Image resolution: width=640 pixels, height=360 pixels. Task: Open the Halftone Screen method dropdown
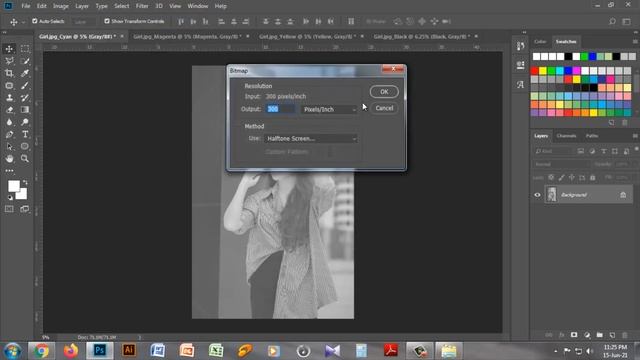[x=311, y=139]
